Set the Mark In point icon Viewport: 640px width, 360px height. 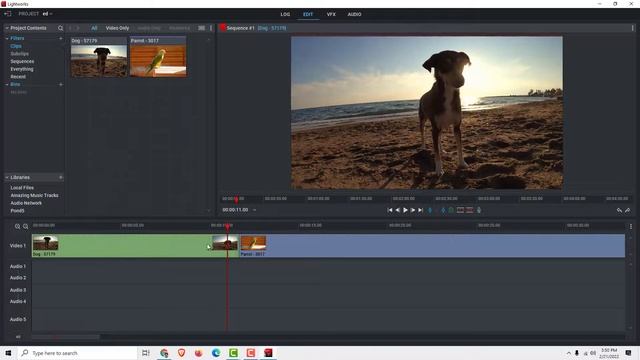pyautogui.click(x=430, y=210)
